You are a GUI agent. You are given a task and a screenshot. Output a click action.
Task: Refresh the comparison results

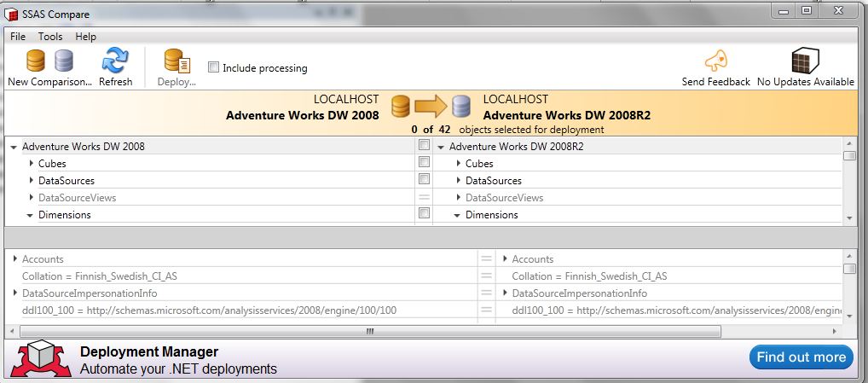click(116, 67)
